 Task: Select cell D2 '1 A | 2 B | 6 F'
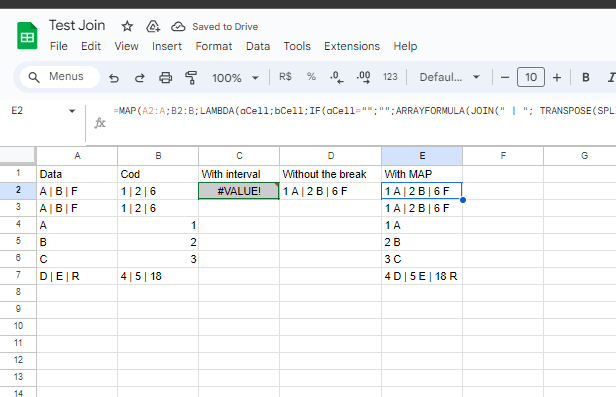330,191
